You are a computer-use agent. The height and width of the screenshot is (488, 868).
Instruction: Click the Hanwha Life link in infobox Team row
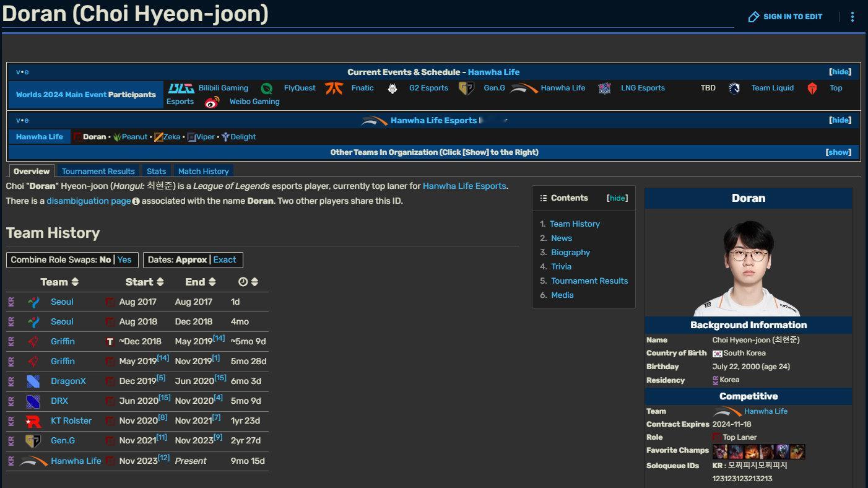click(766, 412)
